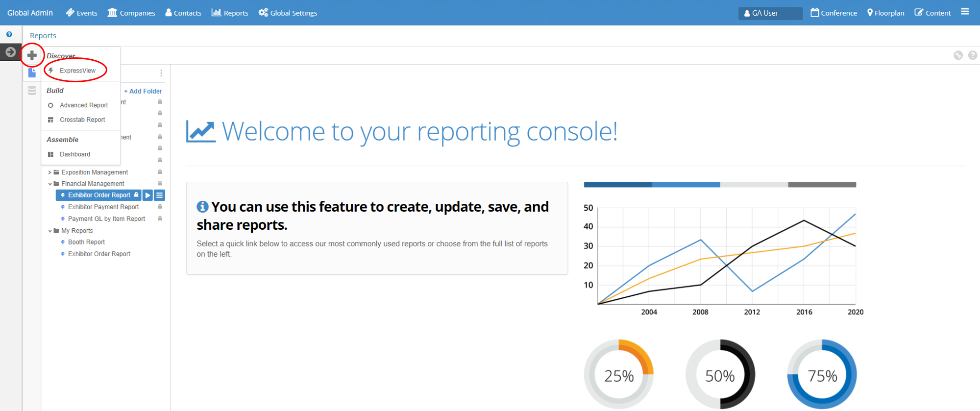Choose Crosstab Report under Build
Image resolution: width=980 pixels, height=411 pixels.
click(82, 120)
